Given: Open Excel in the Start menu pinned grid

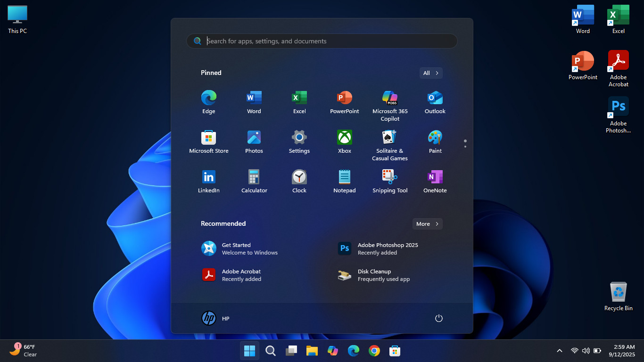Looking at the screenshot, I should coord(299,102).
